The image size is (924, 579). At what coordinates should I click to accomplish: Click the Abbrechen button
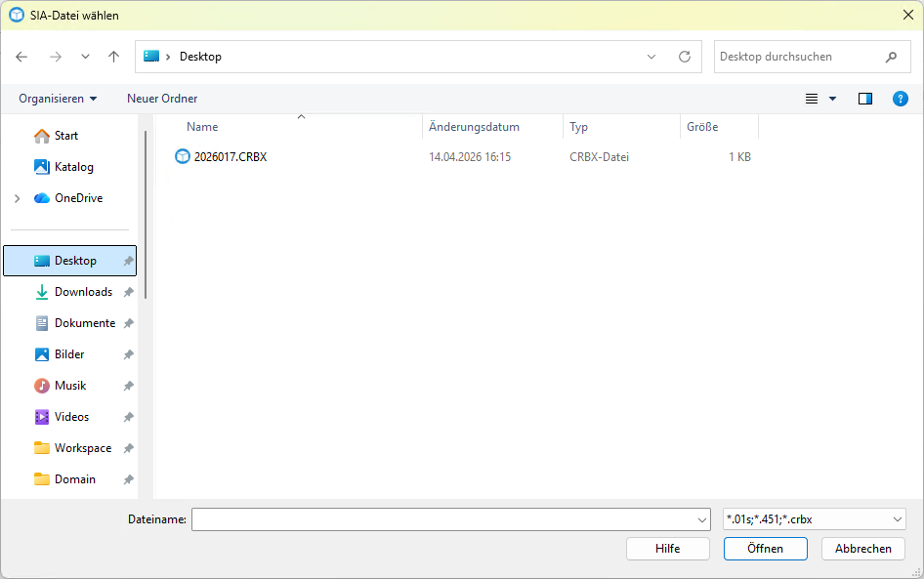[863, 549]
